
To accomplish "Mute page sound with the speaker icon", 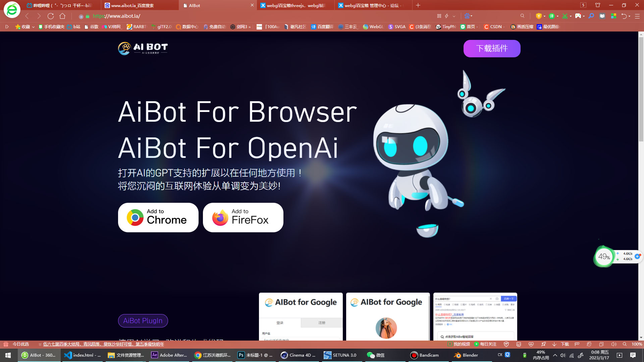I will click(614, 344).
